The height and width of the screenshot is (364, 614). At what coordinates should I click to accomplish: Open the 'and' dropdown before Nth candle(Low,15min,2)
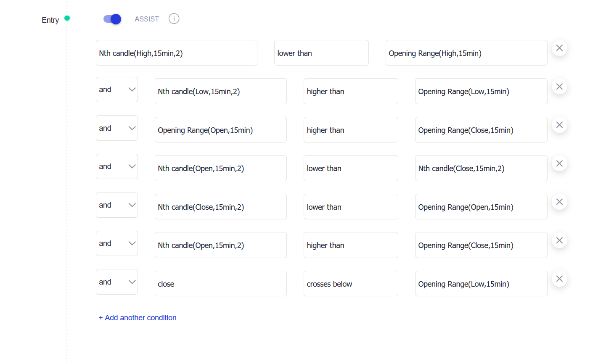117,90
